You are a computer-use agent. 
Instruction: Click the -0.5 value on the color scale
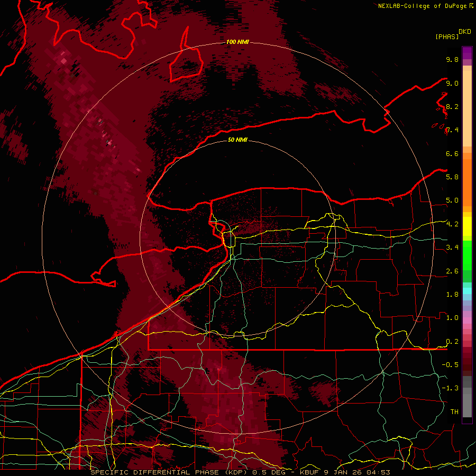click(450, 365)
